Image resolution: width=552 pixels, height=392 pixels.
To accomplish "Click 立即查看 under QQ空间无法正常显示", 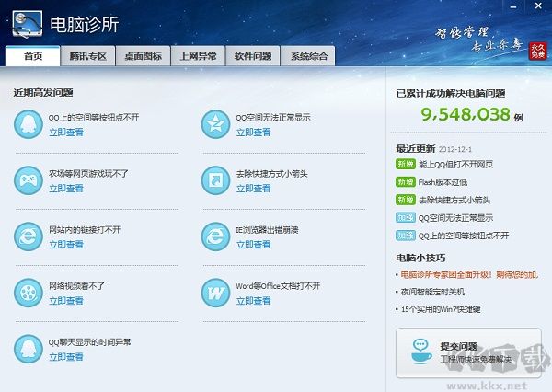I will [x=254, y=133].
